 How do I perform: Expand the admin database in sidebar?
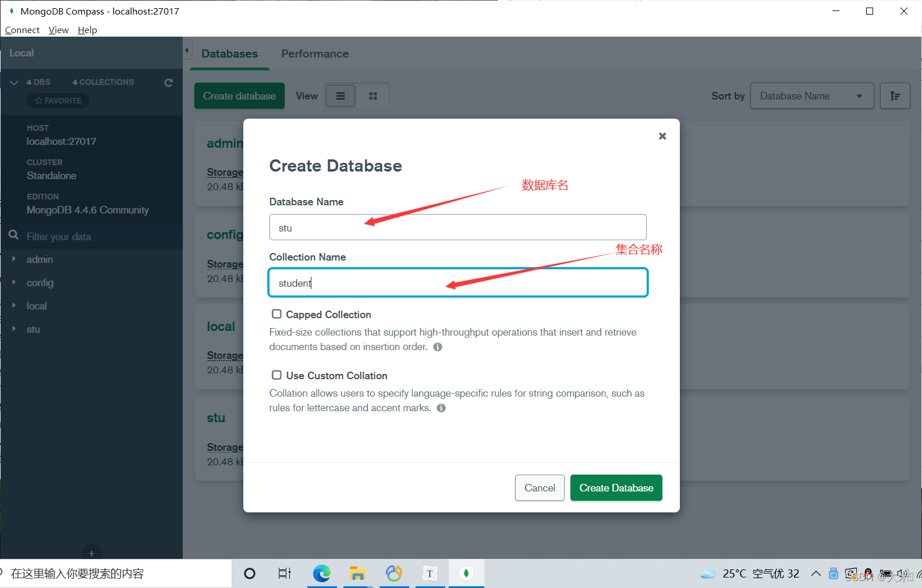tap(14, 259)
